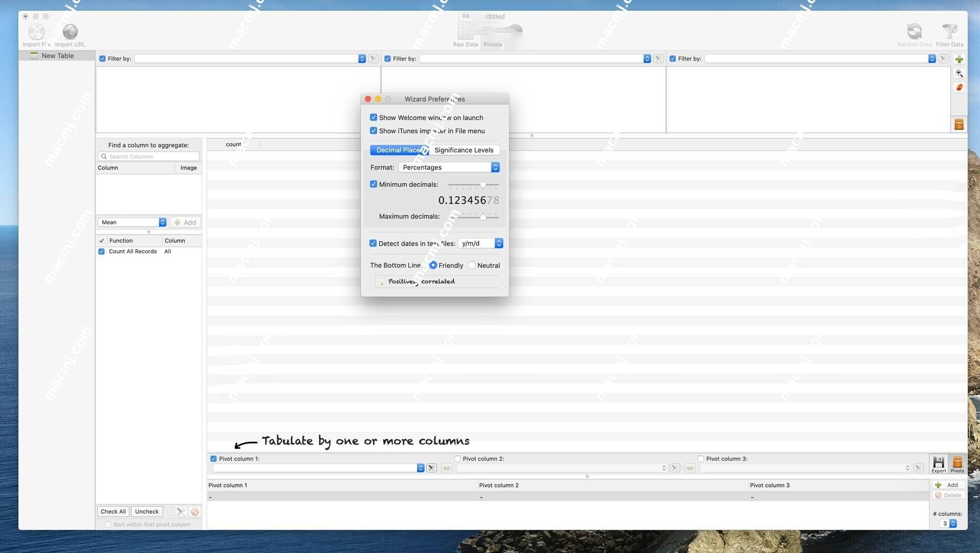Click the Import File toolbar icon
The height and width of the screenshot is (553, 980).
point(36,32)
